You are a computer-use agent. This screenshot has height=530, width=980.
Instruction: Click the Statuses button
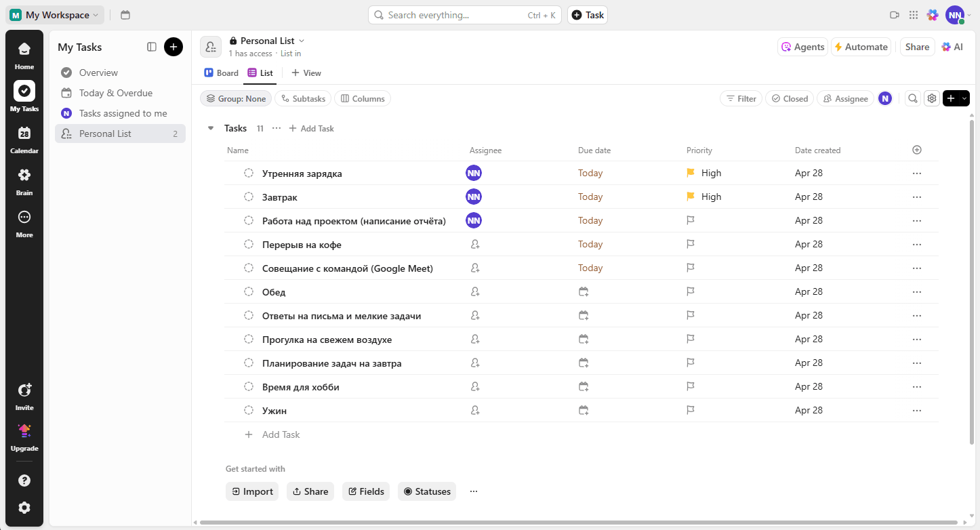pyautogui.click(x=427, y=491)
